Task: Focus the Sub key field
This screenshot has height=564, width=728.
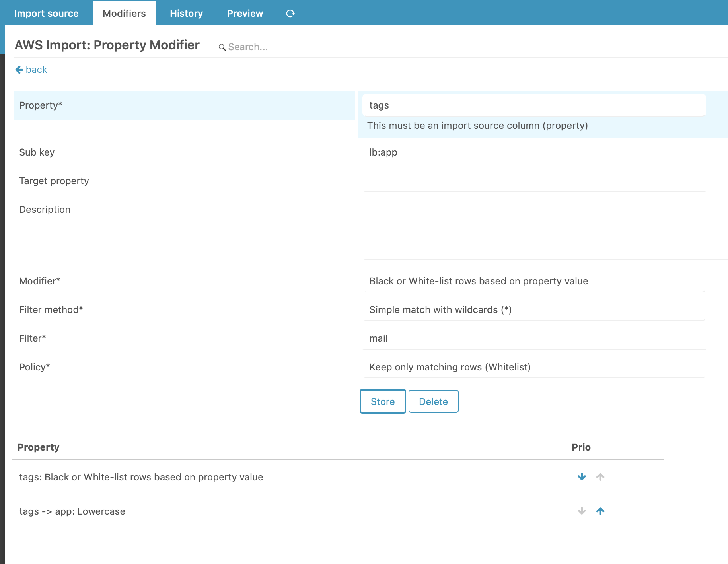Action: coord(534,152)
